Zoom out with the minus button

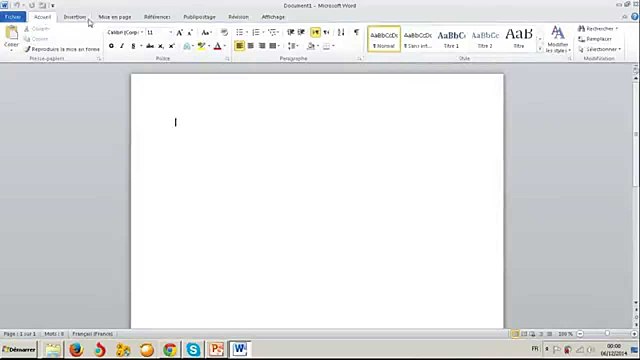pos(580,334)
